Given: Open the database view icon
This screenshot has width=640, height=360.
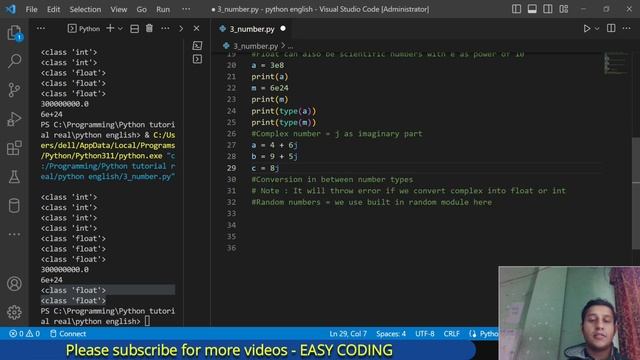Looking at the screenshot, I should 14,205.
